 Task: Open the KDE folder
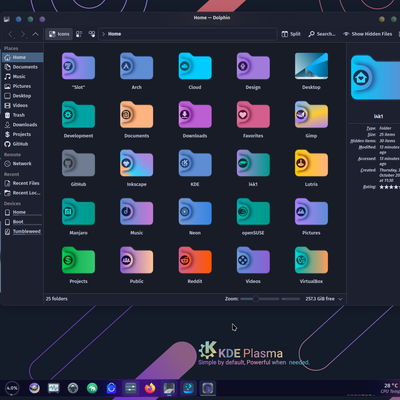pos(195,163)
